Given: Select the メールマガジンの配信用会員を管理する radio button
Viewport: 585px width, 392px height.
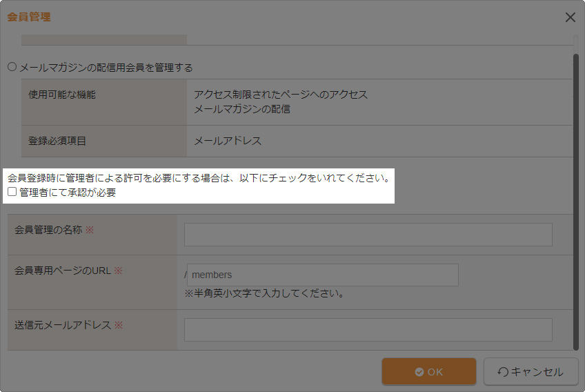Looking at the screenshot, I should (12, 67).
